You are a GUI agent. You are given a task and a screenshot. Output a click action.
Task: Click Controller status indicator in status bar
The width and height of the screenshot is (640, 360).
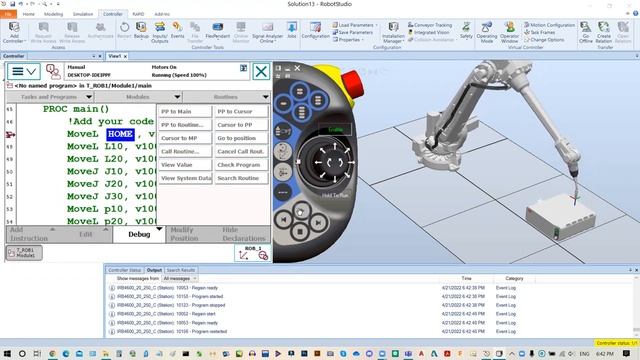(x=616, y=343)
